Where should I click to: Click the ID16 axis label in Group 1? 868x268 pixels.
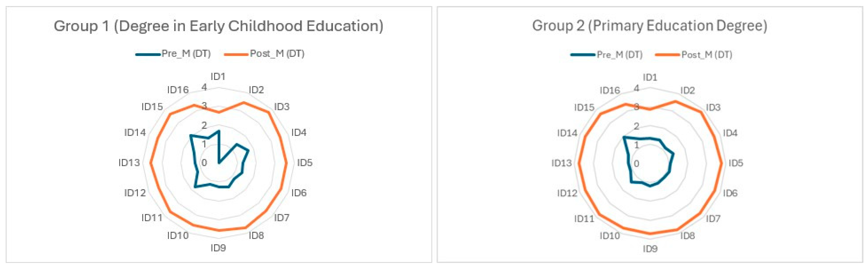[177, 90]
